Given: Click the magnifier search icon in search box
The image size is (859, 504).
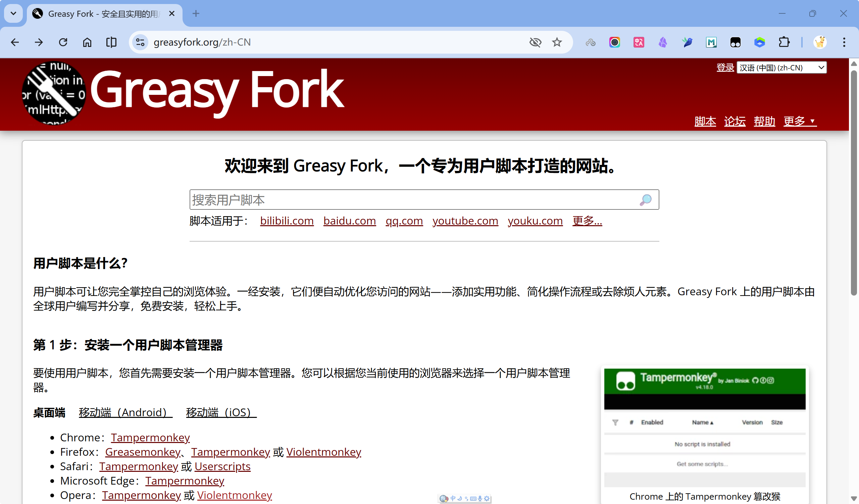Looking at the screenshot, I should 645,200.
